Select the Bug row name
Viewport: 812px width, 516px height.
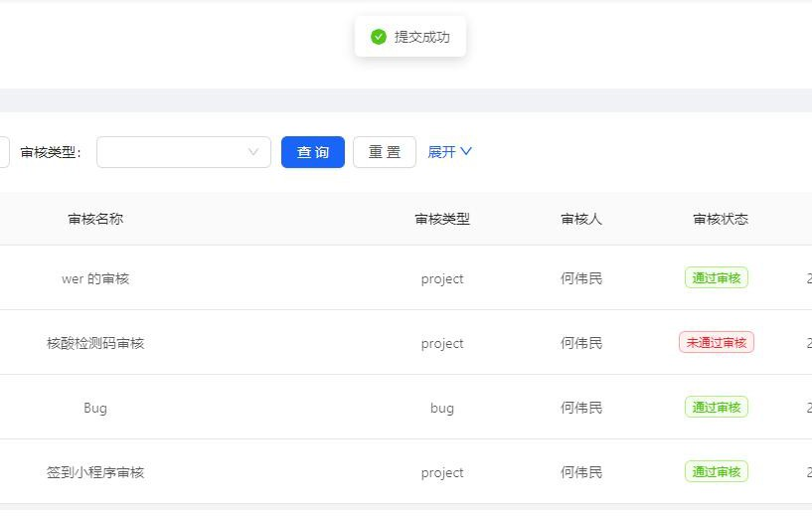(x=95, y=408)
